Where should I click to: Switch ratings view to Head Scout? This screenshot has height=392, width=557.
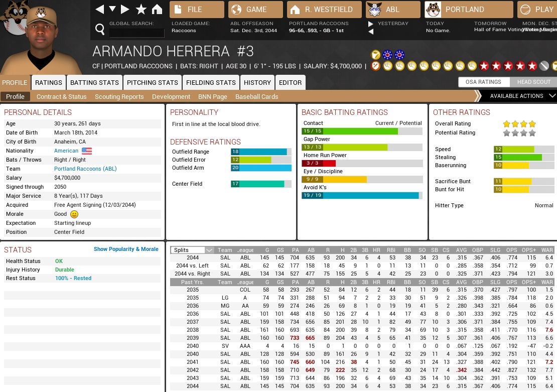tap(533, 82)
